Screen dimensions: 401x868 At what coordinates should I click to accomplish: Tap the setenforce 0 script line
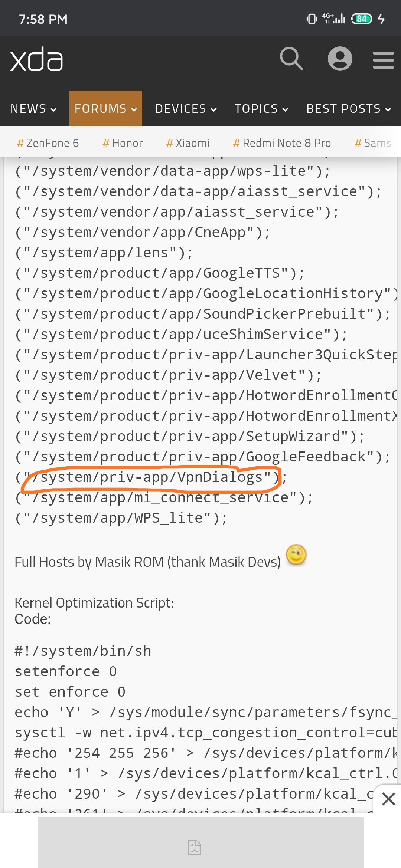pyautogui.click(x=66, y=671)
